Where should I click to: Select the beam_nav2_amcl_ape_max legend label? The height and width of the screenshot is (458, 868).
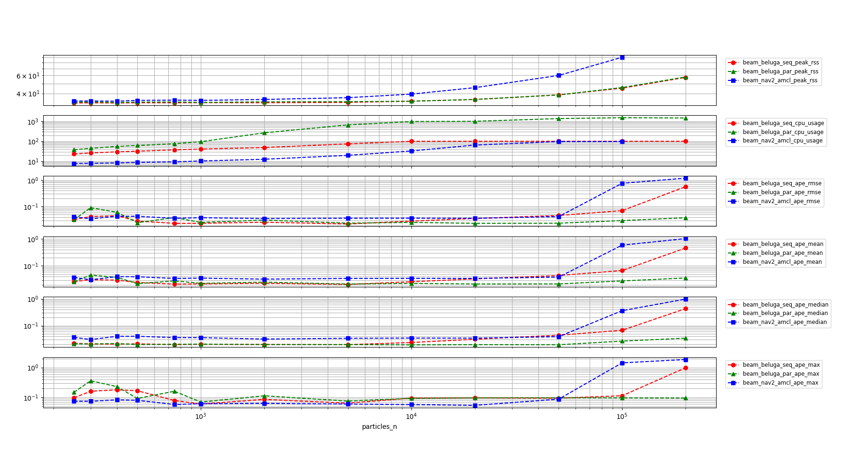pos(781,383)
